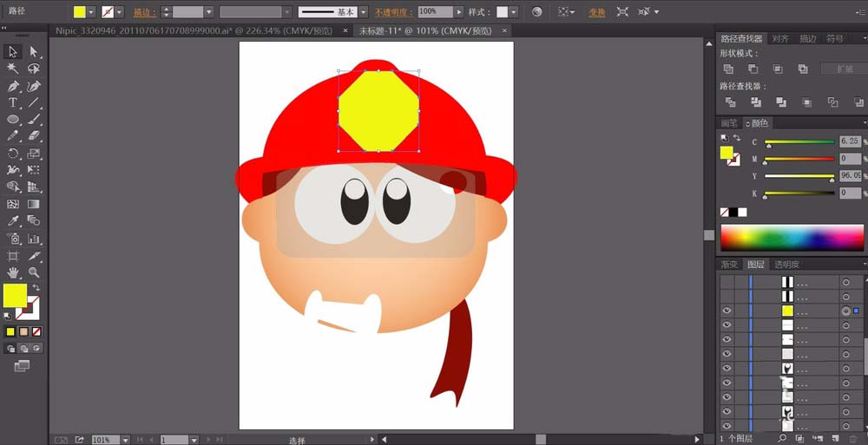
Task: Choose the Eraser tool
Action: (34, 136)
